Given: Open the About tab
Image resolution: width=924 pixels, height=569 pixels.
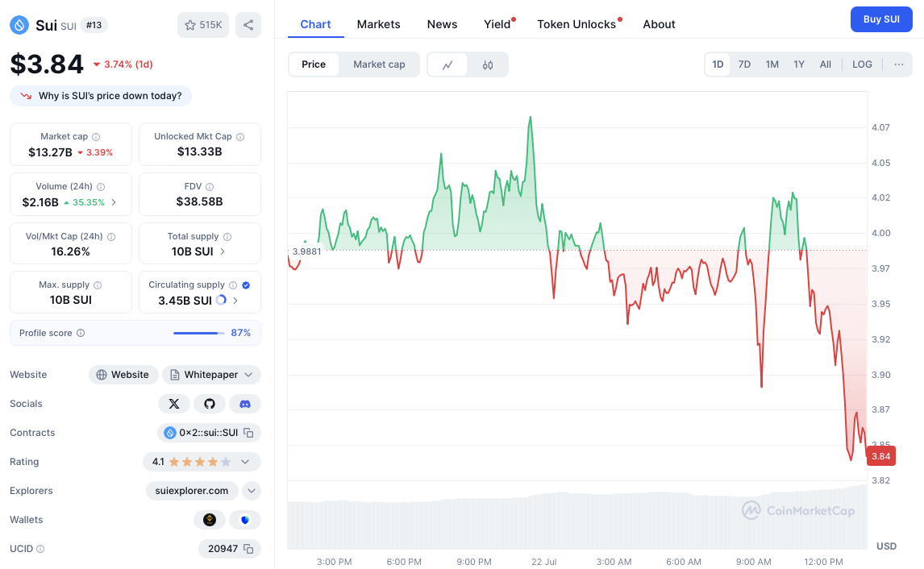Looking at the screenshot, I should [x=659, y=24].
